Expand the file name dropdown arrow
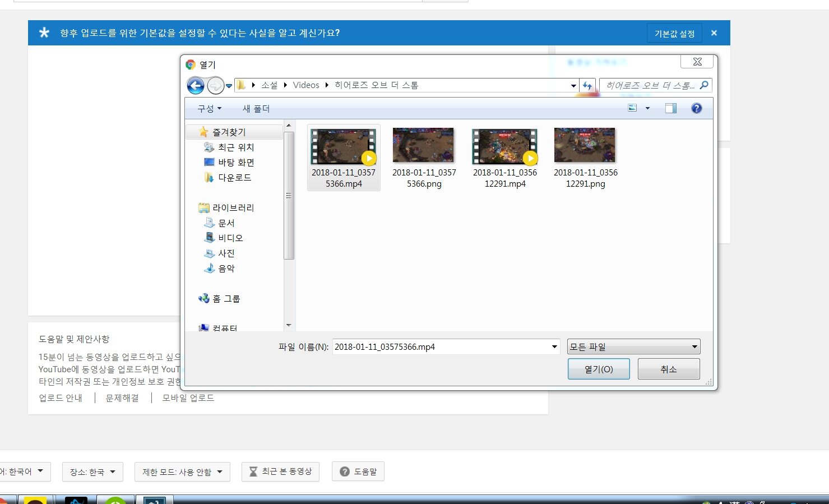Viewport: 829px width, 504px height. pos(554,346)
